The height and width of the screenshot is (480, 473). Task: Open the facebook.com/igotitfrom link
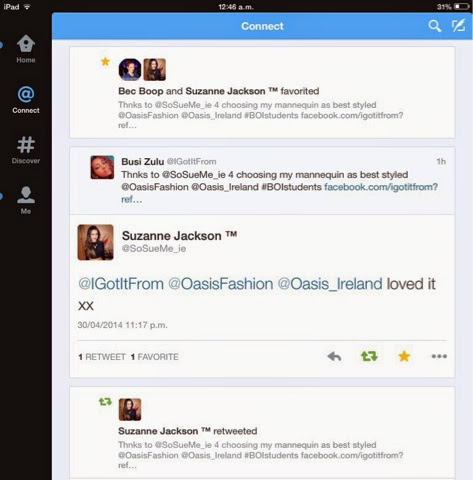point(381,187)
